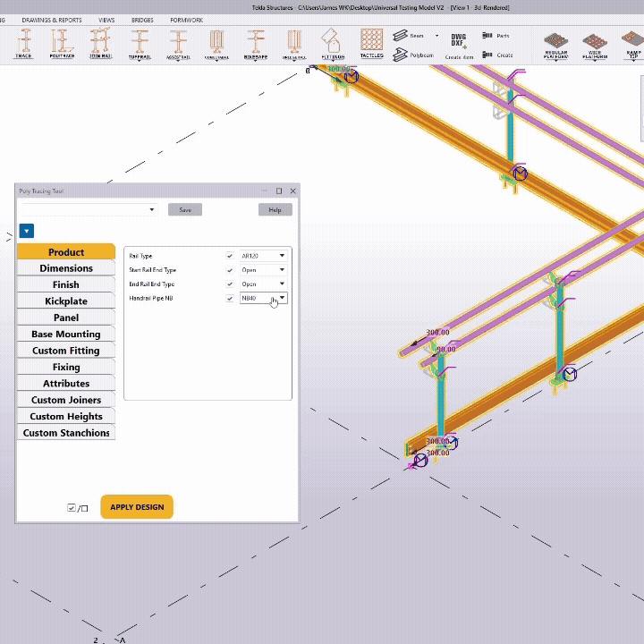This screenshot has width=644, height=644.
Task: Open the Fittings tool
Action: point(333,43)
